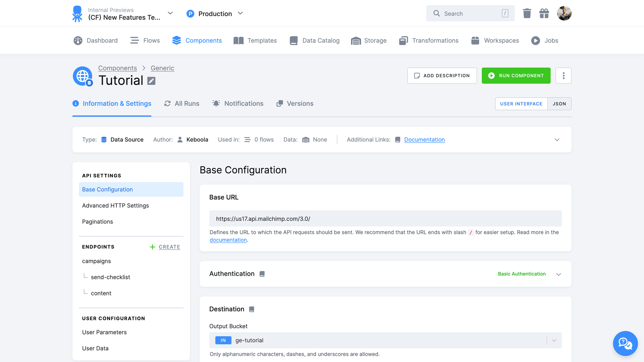Expand the Authentication section chevron
This screenshot has height=362, width=644.
point(559,274)
